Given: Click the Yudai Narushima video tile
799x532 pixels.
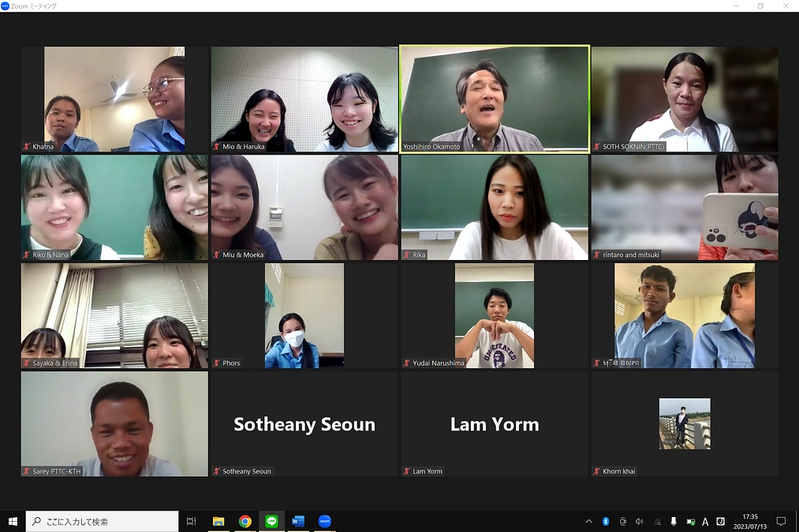Looking at the screenshot, I should click(x=495, y=316).
